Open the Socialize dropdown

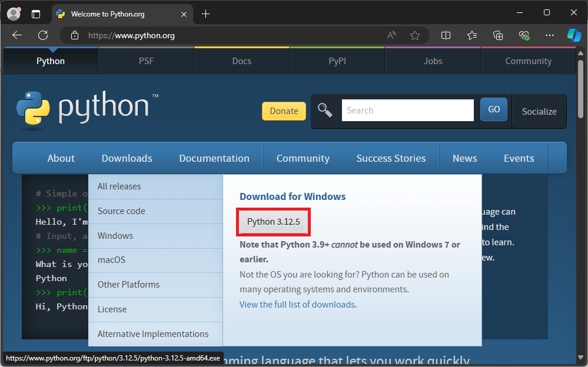[x=539, y=111]
